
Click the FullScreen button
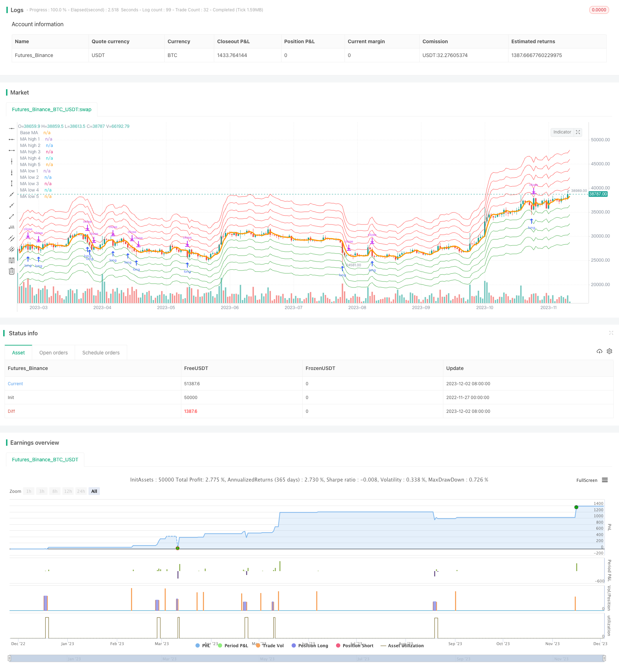coord(587,480)
